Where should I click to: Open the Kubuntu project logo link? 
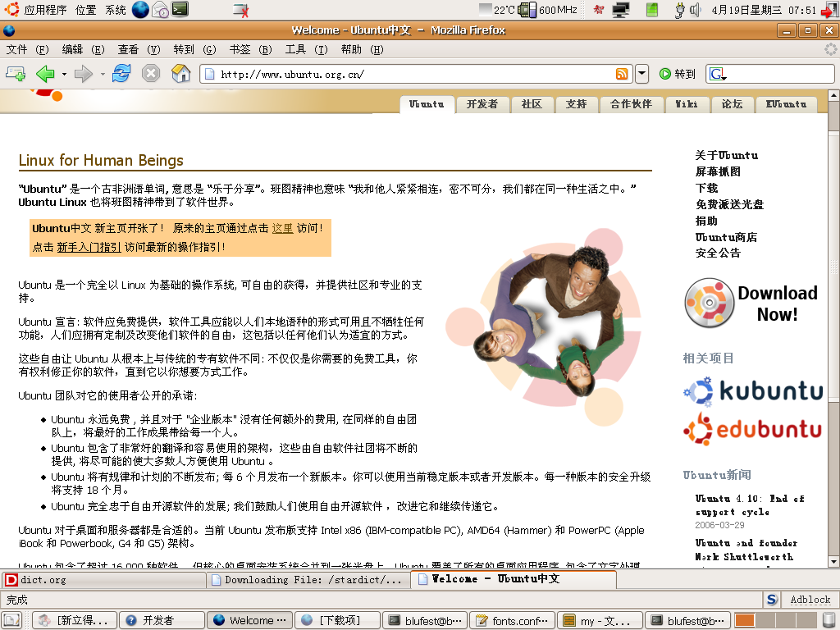click(x=753, y=390)
